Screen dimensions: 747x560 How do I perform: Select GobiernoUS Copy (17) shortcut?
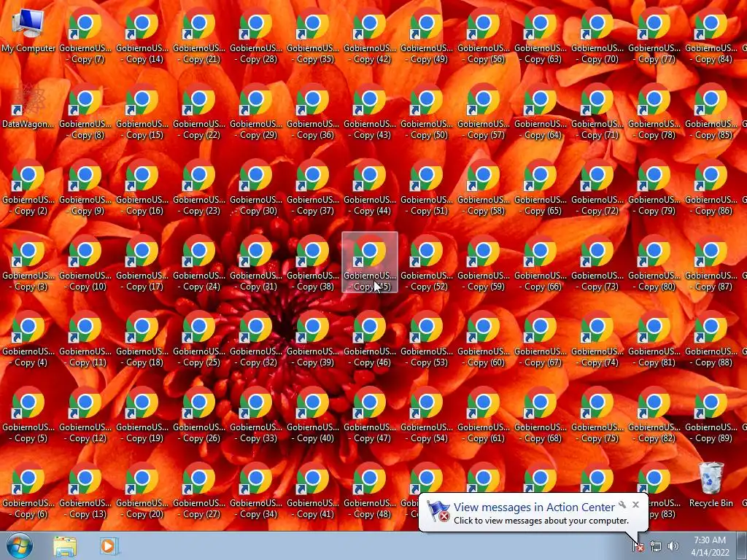[142, 262]
